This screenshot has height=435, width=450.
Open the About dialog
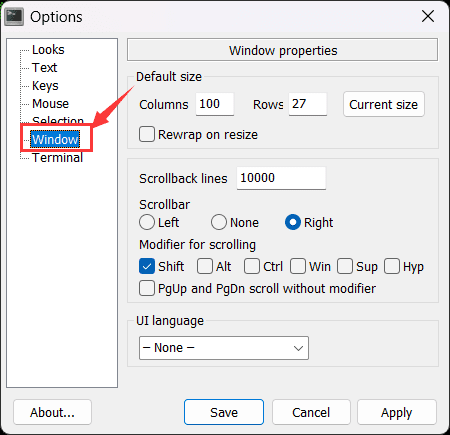(52, 412)
